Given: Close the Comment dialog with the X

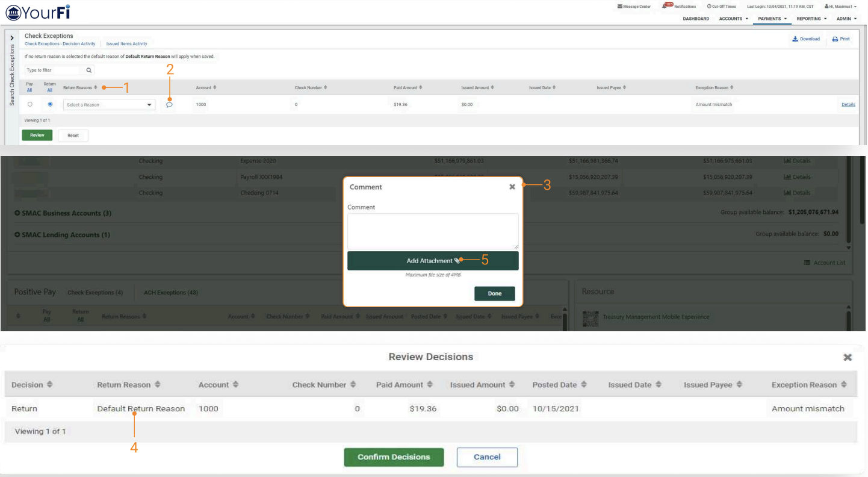Looking at the screenshot, I should 512,187.
